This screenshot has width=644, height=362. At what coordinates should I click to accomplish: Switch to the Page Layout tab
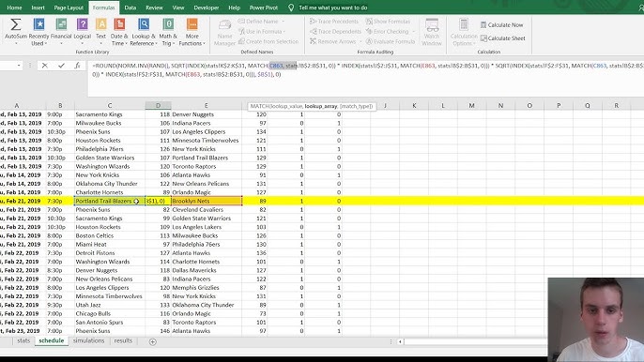[x=69, y=8]
